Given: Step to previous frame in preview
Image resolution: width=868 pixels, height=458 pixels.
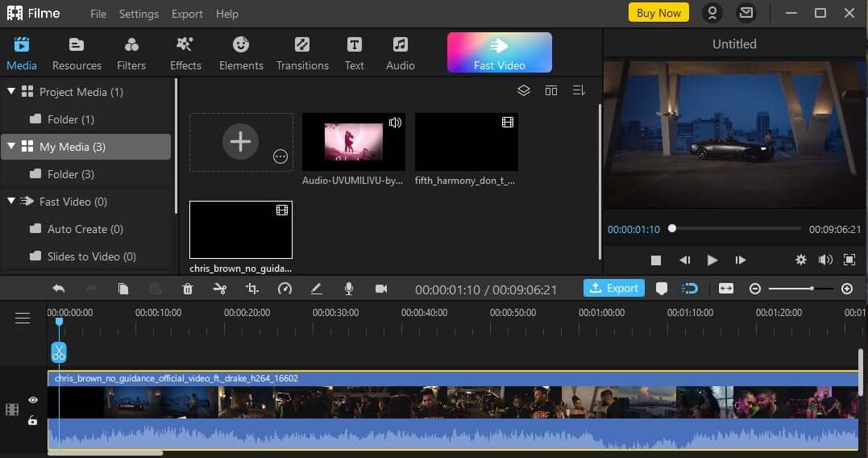Looking at the screenshot, I should pos(685,260).
